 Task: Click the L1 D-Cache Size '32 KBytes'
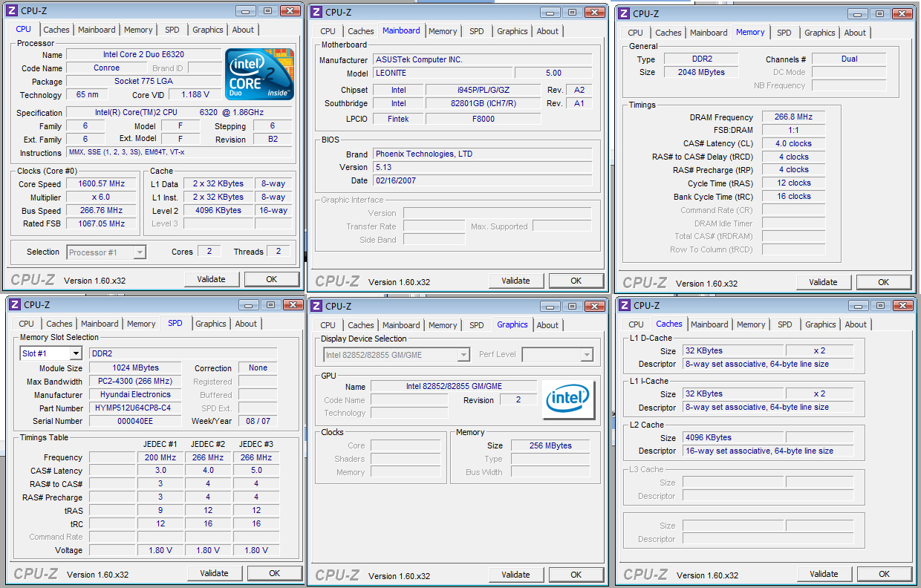(x=732, y=351)
